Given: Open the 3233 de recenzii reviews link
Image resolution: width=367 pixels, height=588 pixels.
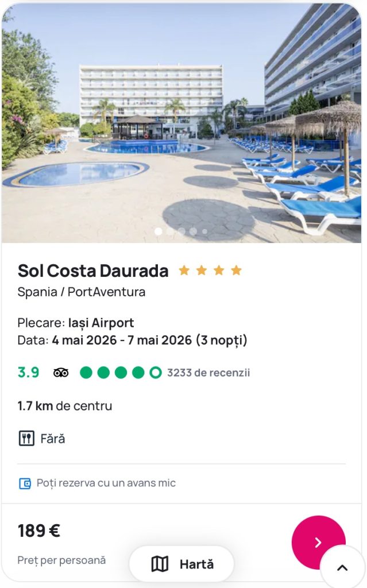Looking at the screenshot, I should click(208, 373).
